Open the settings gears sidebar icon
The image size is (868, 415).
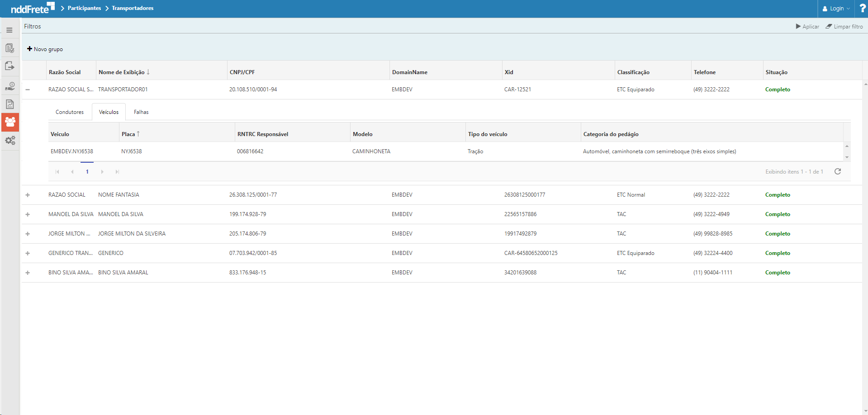pyautogui.click(x=10, y=141)
